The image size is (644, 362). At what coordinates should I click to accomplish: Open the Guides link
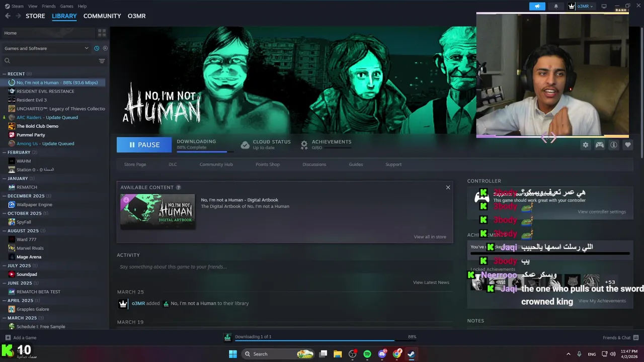click(356, 164)
